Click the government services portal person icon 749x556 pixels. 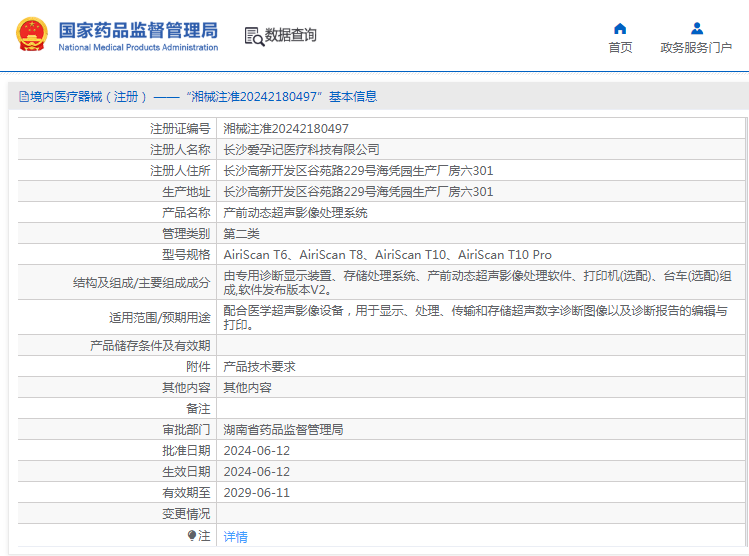click(x=697, y=29)
